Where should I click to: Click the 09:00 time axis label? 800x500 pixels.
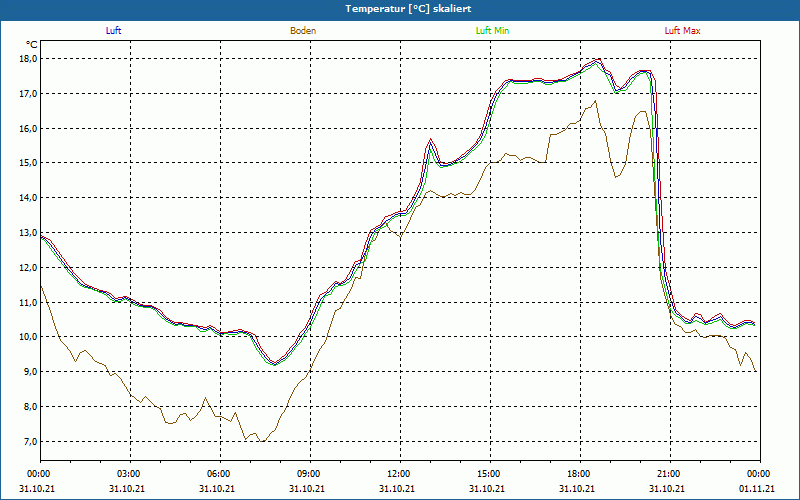310,474
